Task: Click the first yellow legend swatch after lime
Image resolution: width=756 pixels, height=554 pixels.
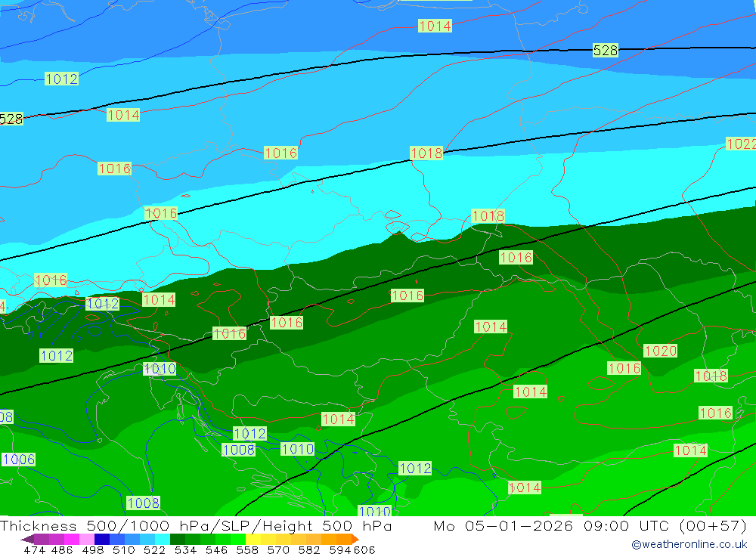Action: click(x=253, y=539)
